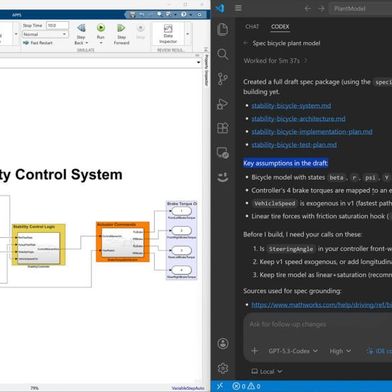Select the Stability Control Logic subsystem block
The image size is (392, 392).
pos(38,244)
